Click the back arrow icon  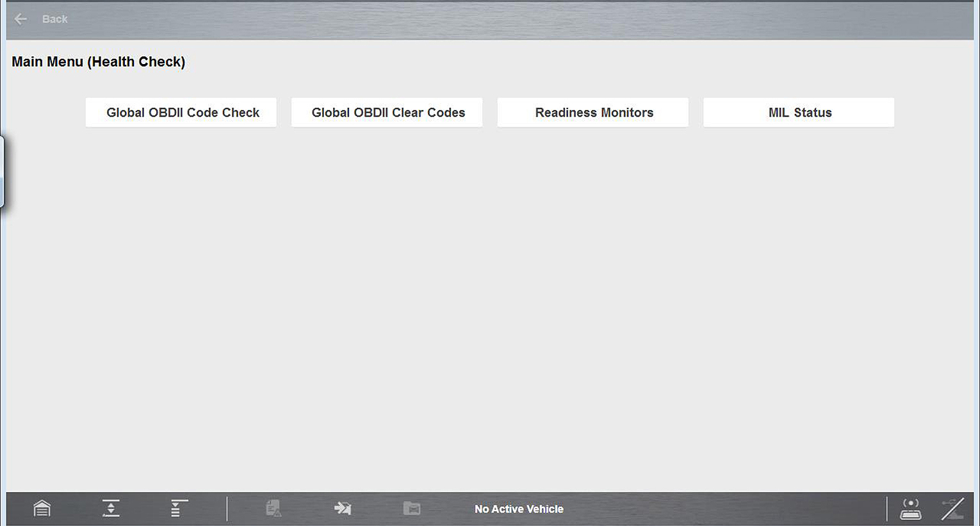20,19
